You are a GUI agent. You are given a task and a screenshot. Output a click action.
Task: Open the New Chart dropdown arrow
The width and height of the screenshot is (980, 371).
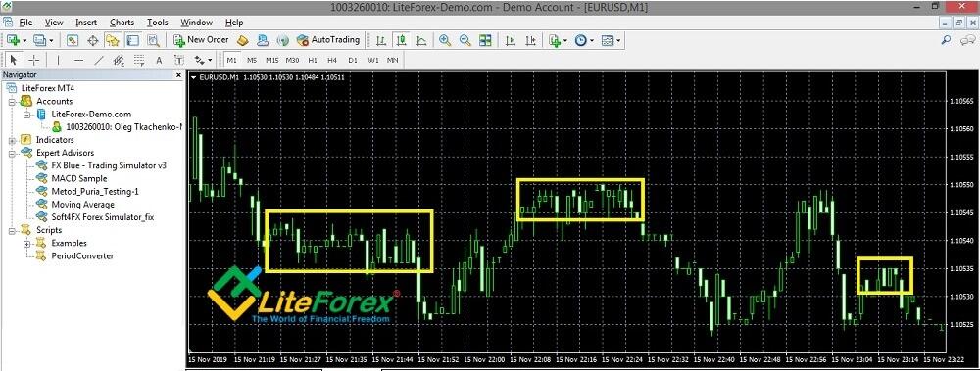click(24, 40)
